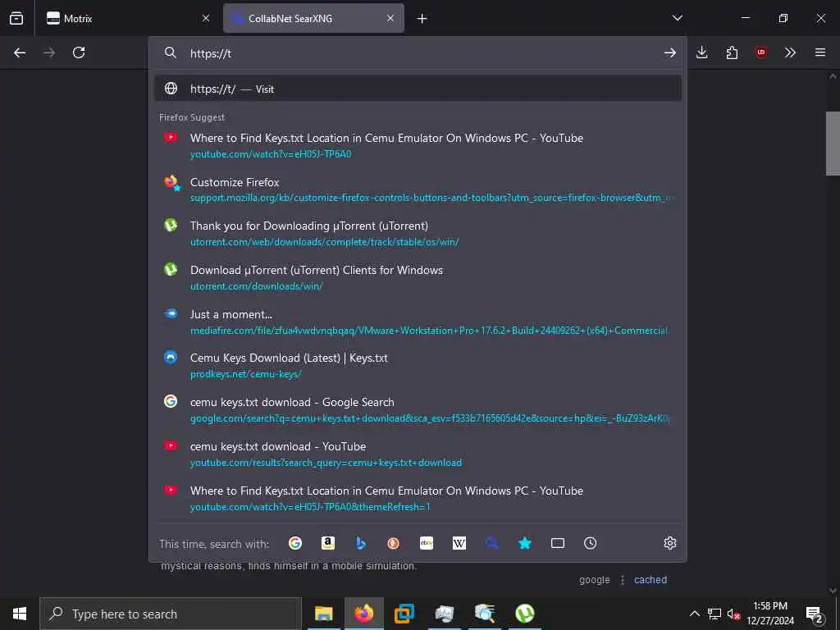Open the uBlock Origin extension icon
Screen dimensions: 840x630
[x=760, y=52]
